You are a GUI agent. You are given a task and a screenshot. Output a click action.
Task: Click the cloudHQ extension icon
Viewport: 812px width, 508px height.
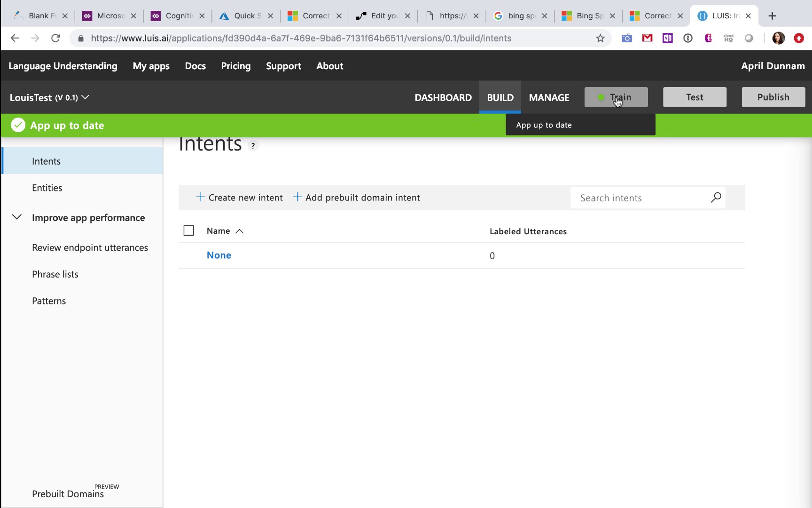coord(728,38)
